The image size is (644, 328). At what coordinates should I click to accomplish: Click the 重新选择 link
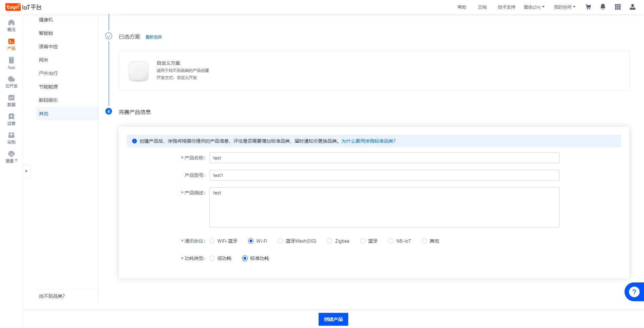click(154, 37)
